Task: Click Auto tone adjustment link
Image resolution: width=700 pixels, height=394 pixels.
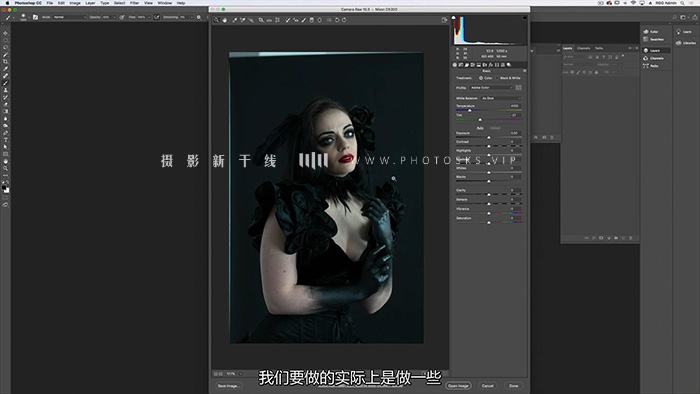Action: (480, 128)
